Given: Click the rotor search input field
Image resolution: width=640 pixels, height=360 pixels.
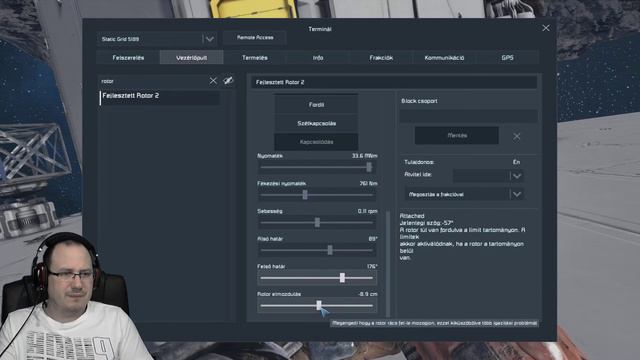Looking at the screenshot, I should (x=153, y=81).
